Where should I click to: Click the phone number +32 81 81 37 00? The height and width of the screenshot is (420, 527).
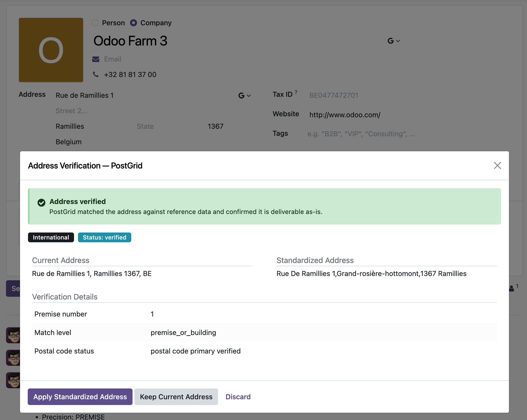[130, 75]
